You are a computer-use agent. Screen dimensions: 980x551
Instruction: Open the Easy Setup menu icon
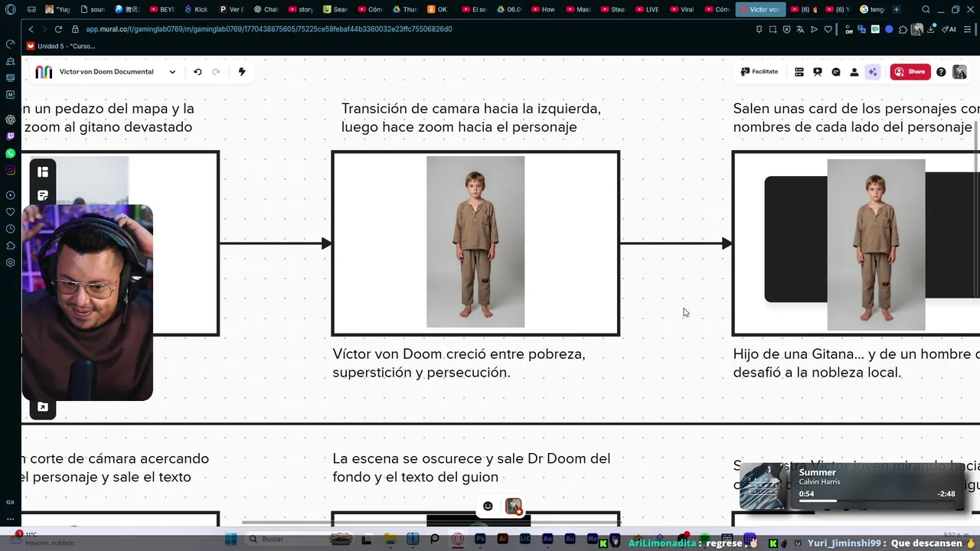tap(969, 29)
